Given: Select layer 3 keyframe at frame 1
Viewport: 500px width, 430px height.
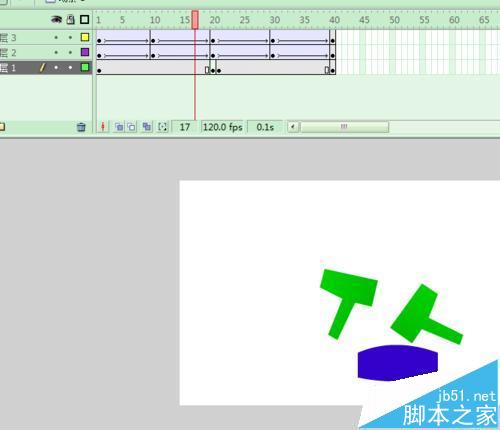Looking at the screenshot, I should click(x=99, y=41).
